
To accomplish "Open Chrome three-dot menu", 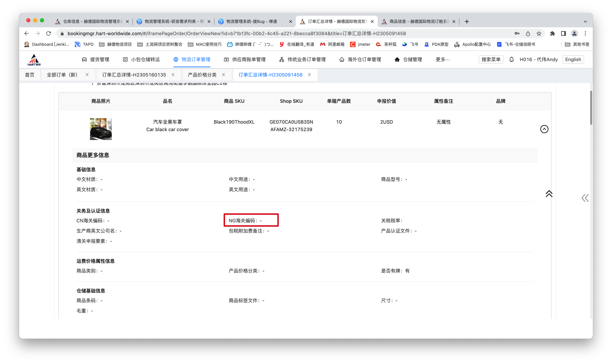I will [585, 33].
